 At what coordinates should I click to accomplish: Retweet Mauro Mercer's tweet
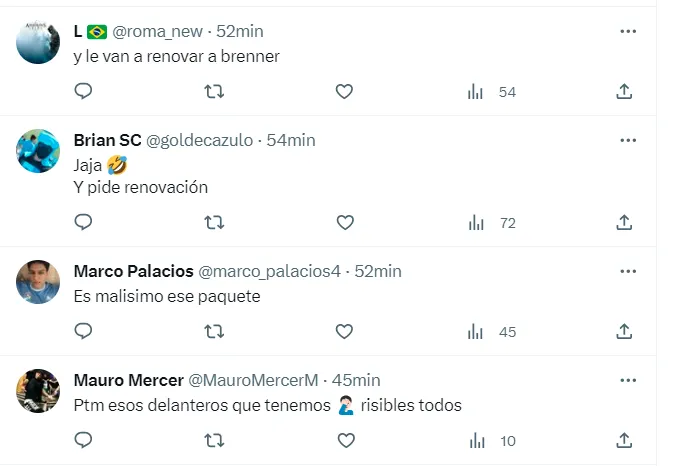tap(214, 440)
